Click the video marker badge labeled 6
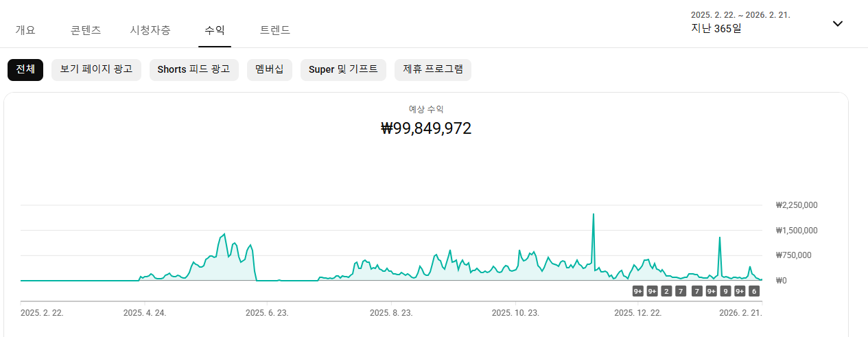Screen dimensions: 868x337 coord(754,291)
